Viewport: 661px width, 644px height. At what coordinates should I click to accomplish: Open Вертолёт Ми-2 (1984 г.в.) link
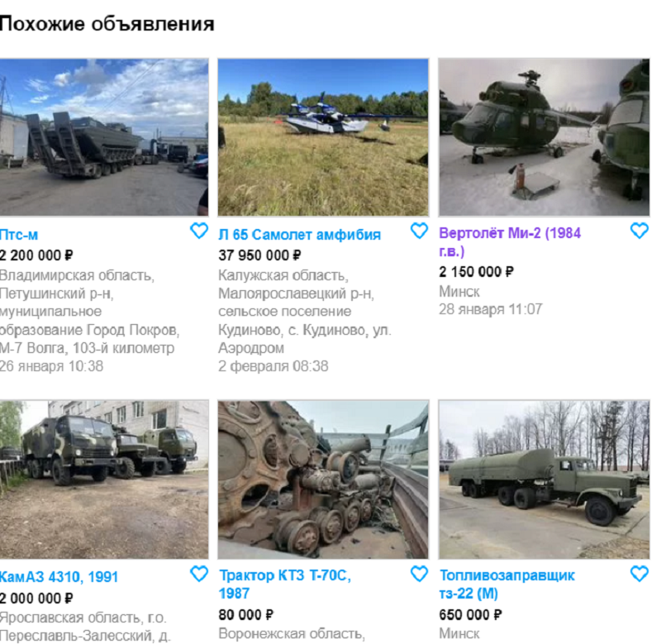point(510,242)
